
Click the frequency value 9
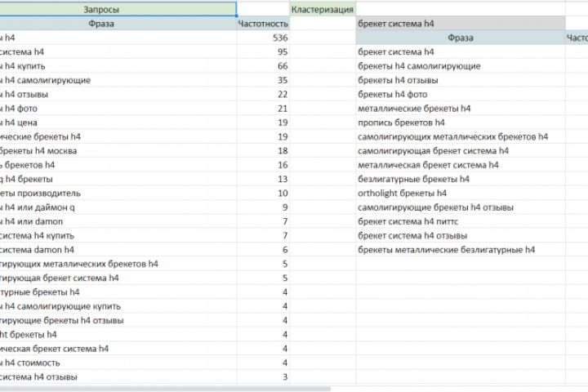pos(263,207)
